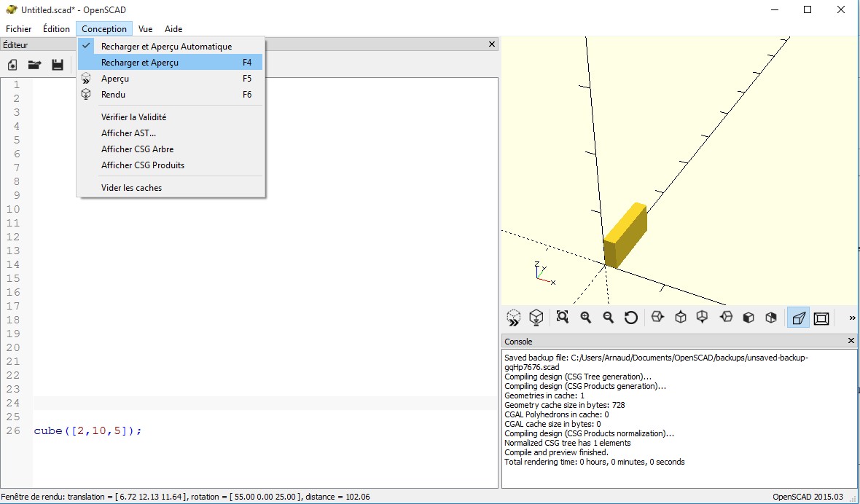The width and height of the screenshot is (860, 504).
Task: Click 'Normalized CSG tree has 1 elements'
Action: [568, 443]
